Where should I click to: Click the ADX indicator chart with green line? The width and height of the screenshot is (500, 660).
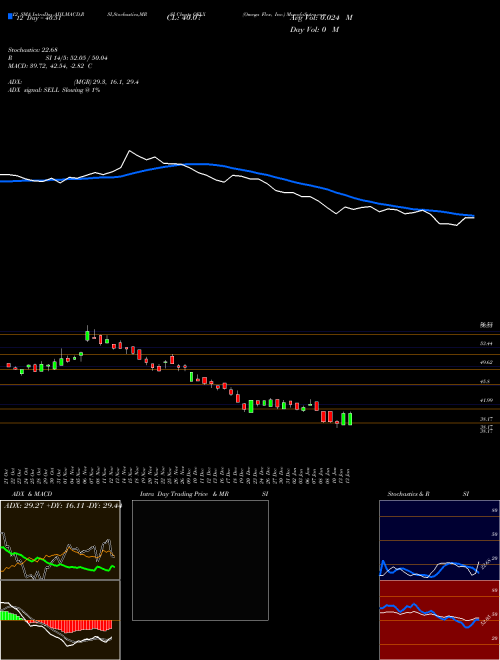tap(60, 540)
